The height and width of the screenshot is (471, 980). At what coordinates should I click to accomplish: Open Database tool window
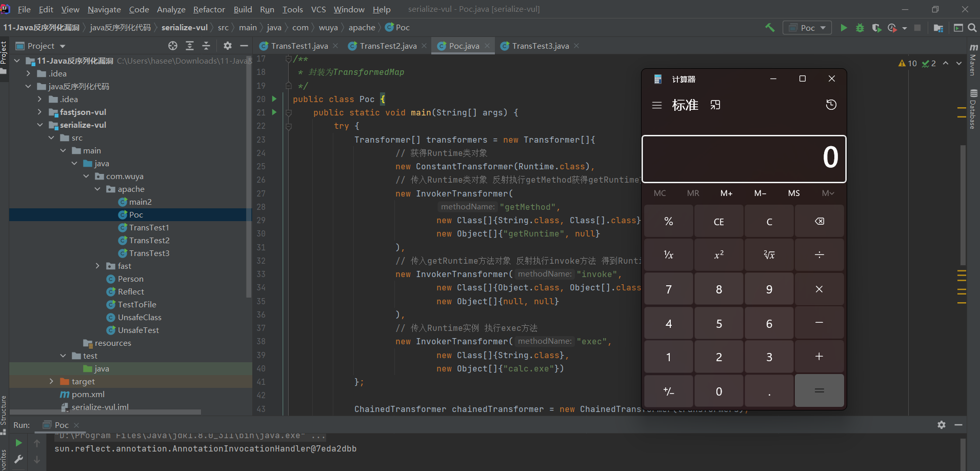pos(973,109)
